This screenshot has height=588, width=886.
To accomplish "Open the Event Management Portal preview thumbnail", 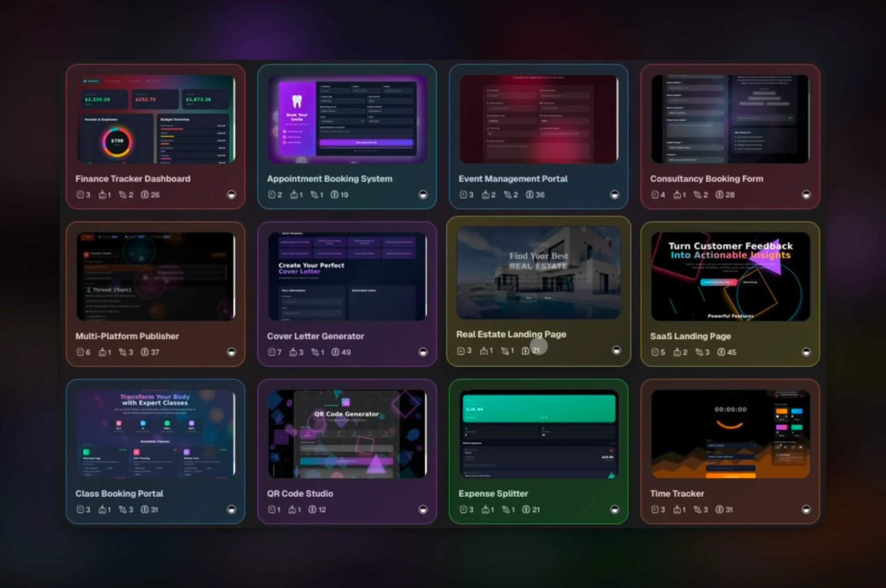I will (x=539, y=119).
